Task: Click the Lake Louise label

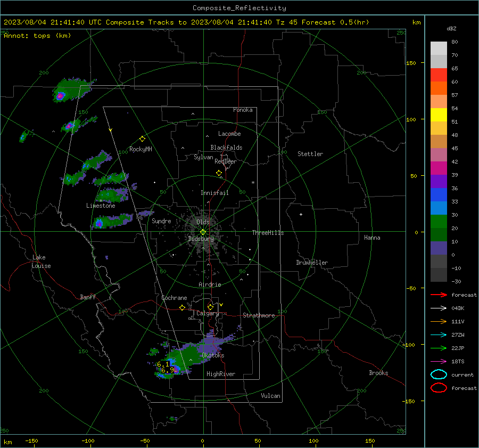Action: [x=41, y=262]
